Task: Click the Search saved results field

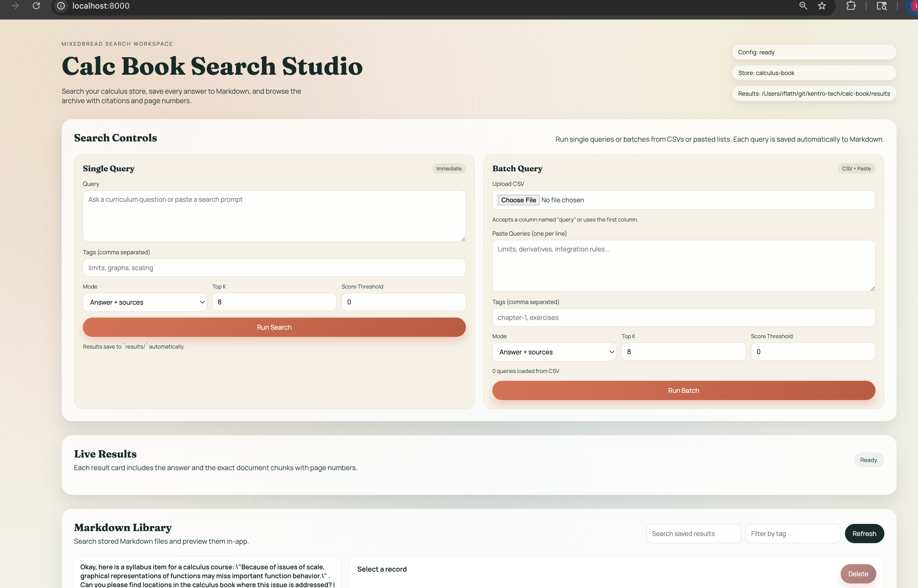Action: tap(693, 533)
